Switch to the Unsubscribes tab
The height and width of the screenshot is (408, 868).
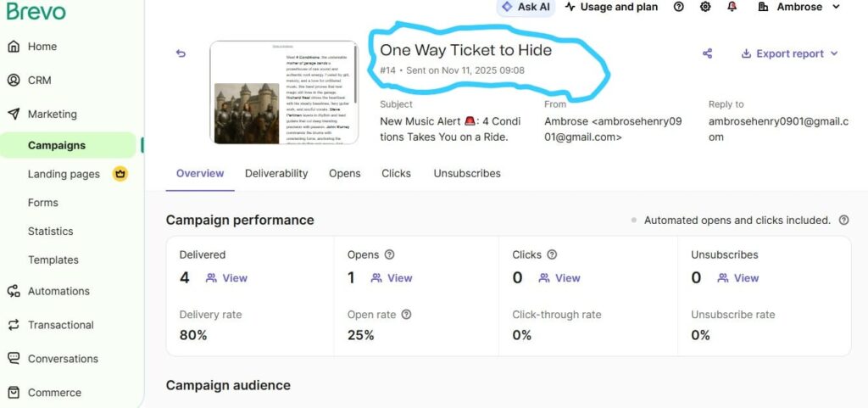[467, 173]
